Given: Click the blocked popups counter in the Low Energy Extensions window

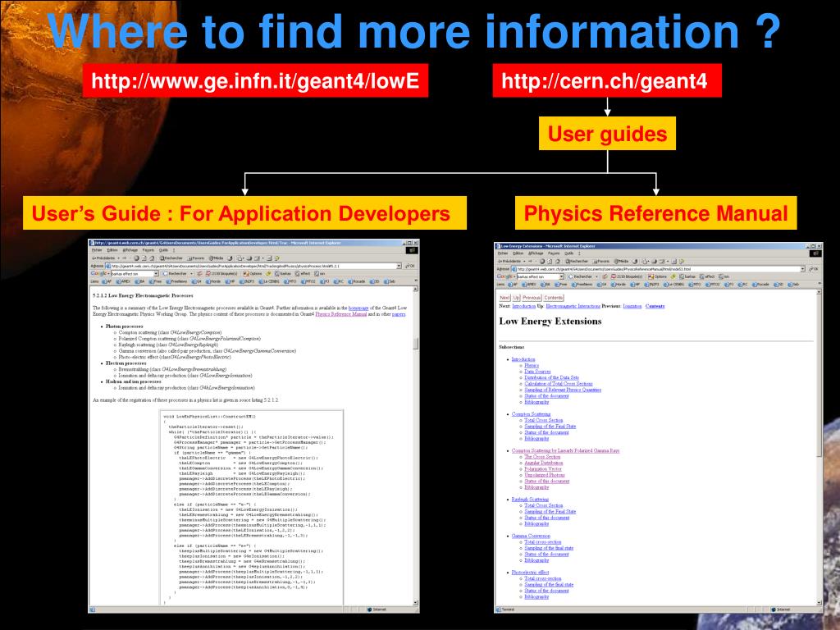Looking at the screenshot, I should [x=627, y=276].
